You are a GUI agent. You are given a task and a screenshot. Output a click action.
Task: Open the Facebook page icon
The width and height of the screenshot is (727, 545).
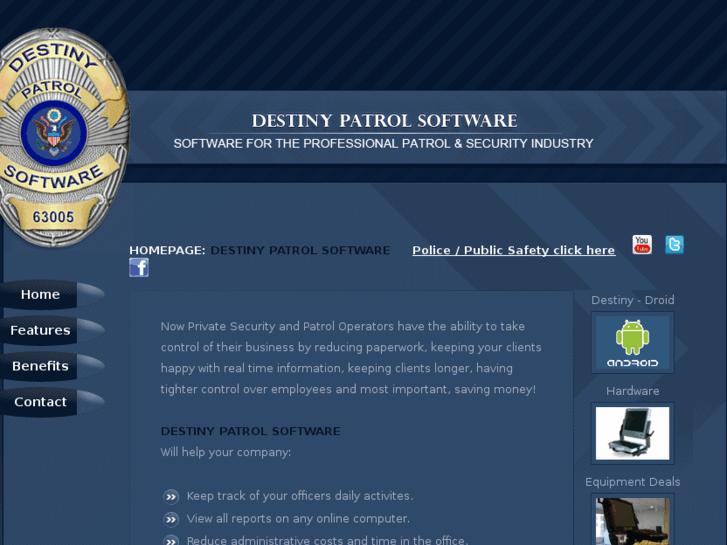point(139,267)
